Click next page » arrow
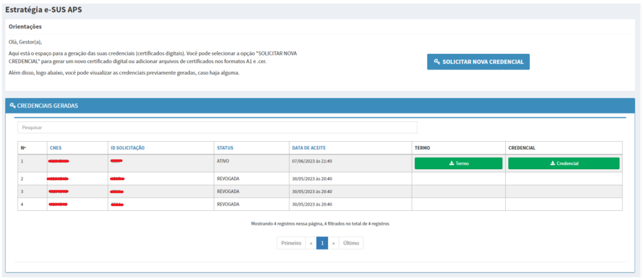Image resolution: width=644 pixels, height=279 pixels. (x=333, y=243)
